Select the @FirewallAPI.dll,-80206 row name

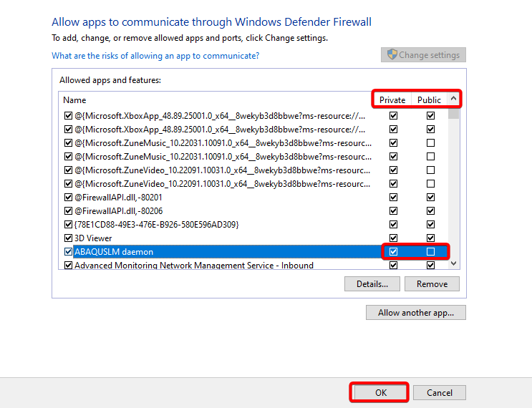[x=118, y=211]
